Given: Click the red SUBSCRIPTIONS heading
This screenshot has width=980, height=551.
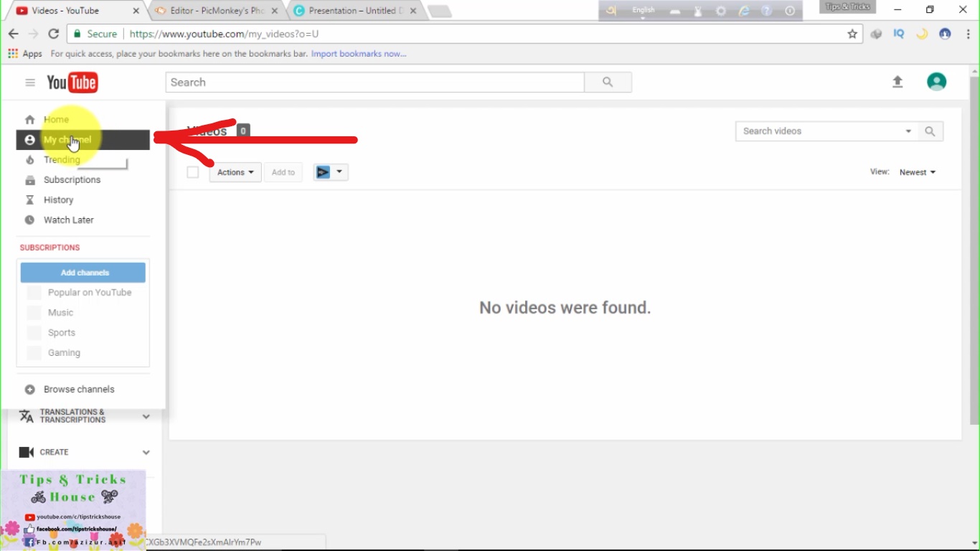Looking at the screenshot, I should pyautogui.click(x=50, y=248).
